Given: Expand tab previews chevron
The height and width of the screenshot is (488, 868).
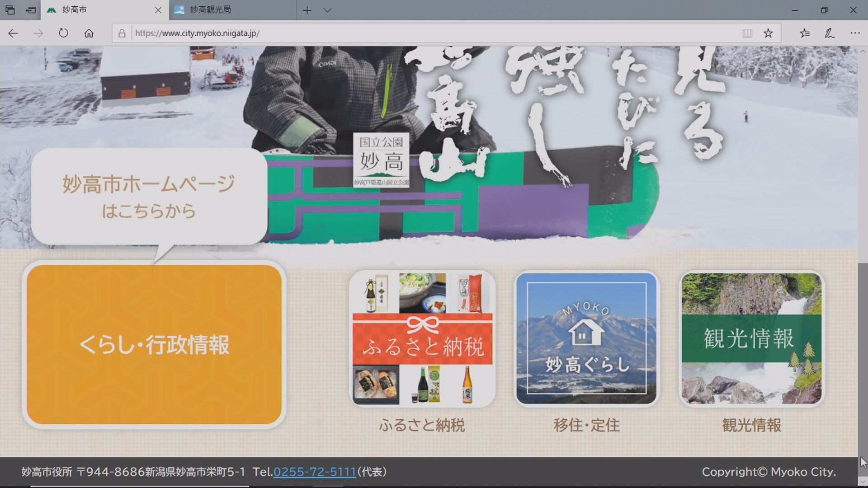Looking at the screenshot, I should [328, 10].
